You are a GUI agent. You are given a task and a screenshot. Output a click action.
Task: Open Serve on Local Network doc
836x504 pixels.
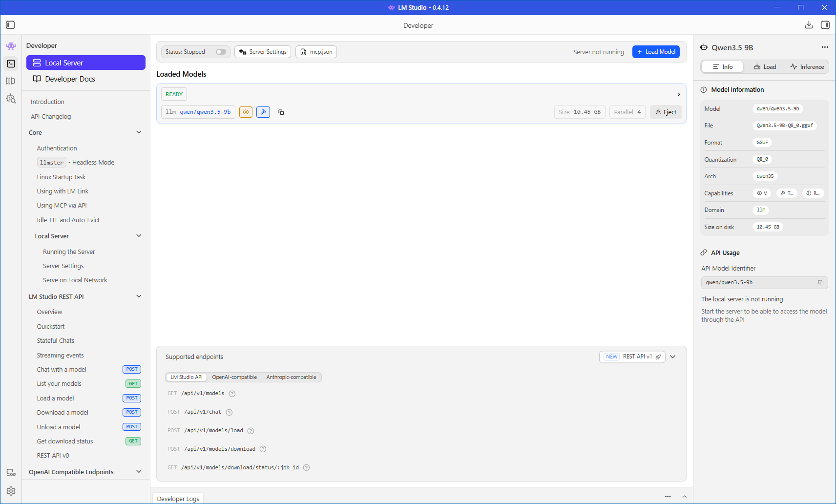tap(75, 280)
